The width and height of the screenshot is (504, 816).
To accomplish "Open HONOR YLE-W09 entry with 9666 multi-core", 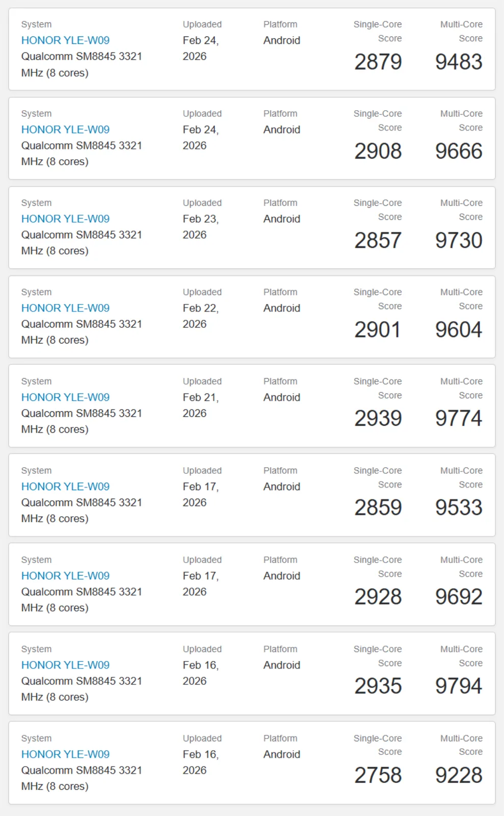I will [65, 130].
